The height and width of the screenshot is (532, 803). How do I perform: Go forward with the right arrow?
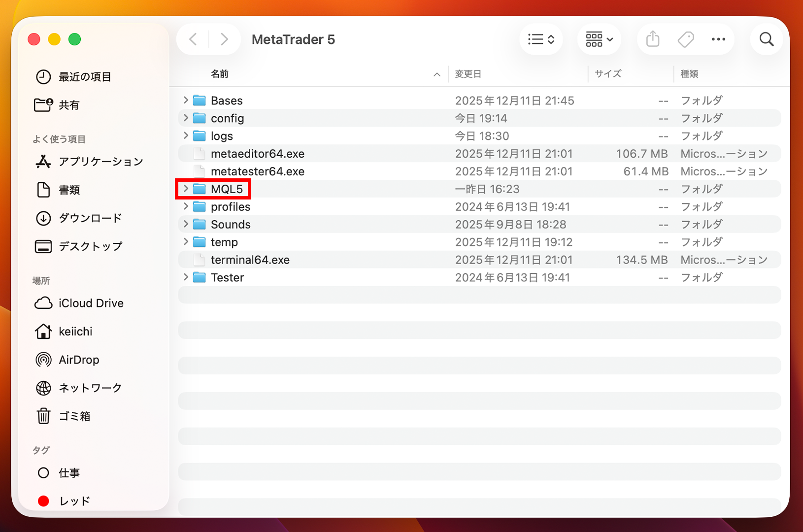click(x=224, y=39)
